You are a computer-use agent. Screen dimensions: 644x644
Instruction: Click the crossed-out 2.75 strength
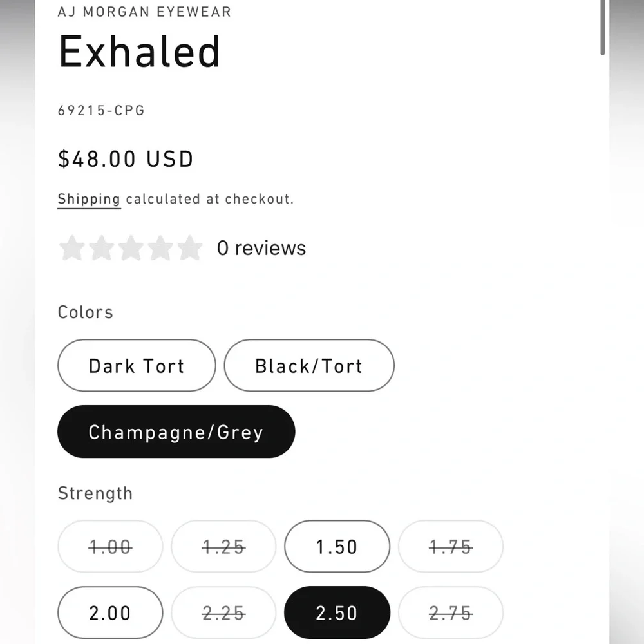tap(451, 613)
